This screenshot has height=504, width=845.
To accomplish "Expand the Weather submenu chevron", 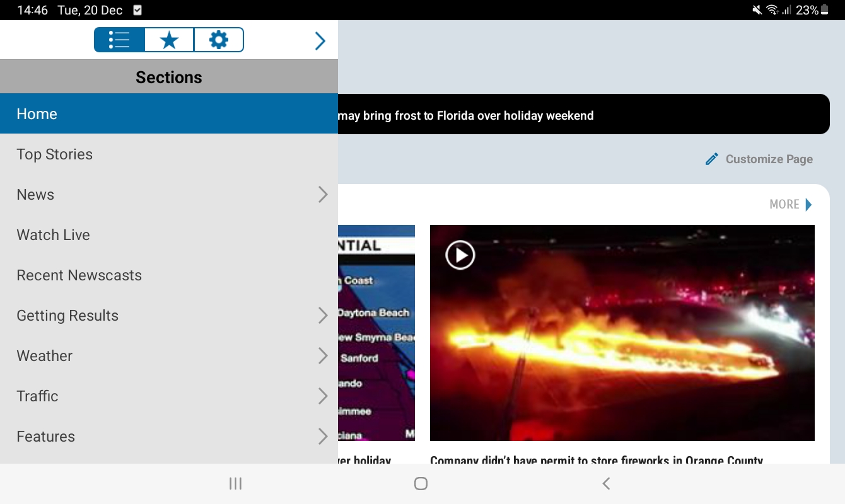I will 323,356.
